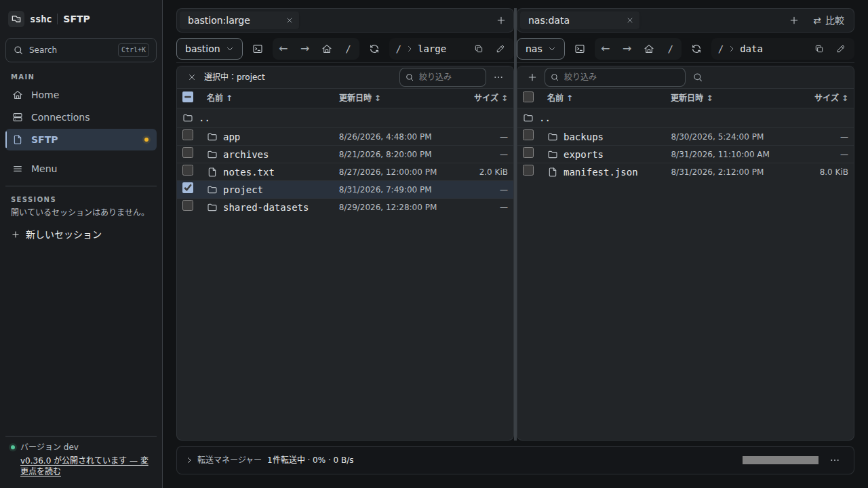Click the data breadcrumb segment
The height and width of the screenshot is (488, 868).
[x=751, y=49]
